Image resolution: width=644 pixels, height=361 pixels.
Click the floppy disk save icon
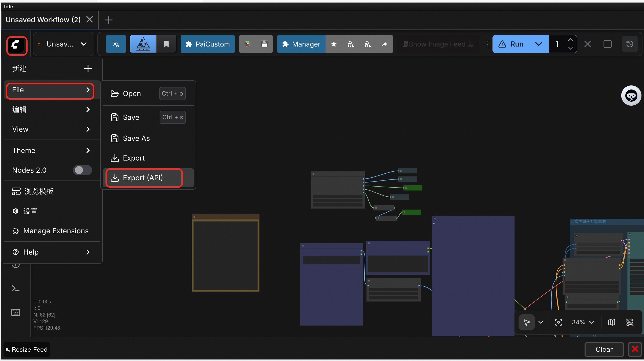pyautogui.click(x=264, y=44)
